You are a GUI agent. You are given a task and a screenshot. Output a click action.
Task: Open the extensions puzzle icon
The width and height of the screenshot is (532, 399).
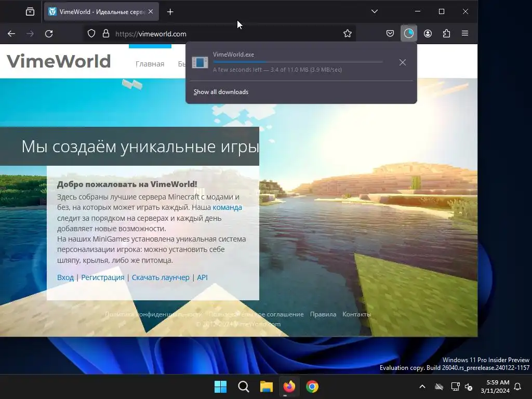(x=446, y=33)
